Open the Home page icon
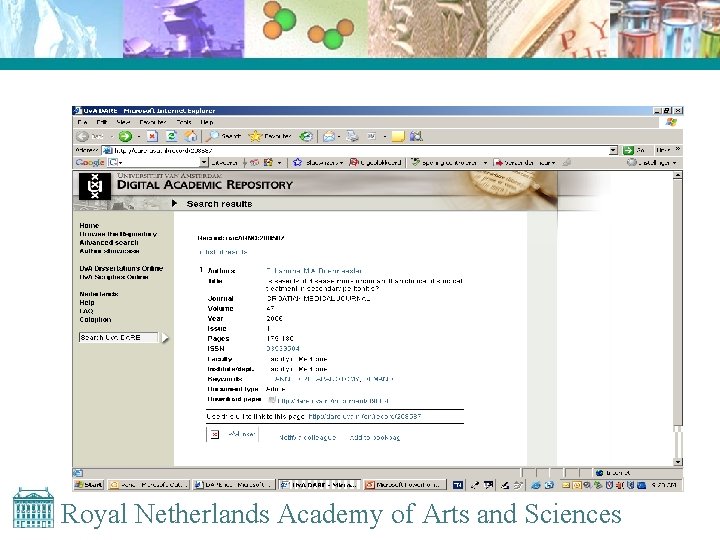This screenshot has width=720, height=540. point(191,136)
